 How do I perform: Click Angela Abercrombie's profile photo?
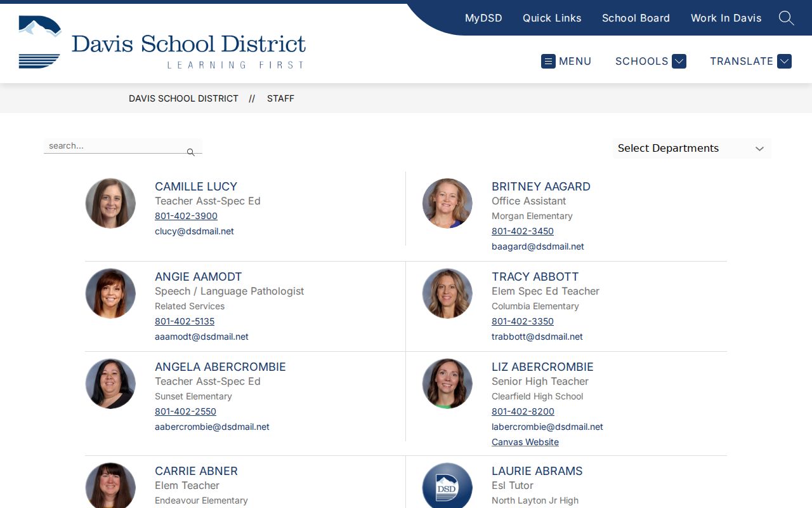pos(110,384)
